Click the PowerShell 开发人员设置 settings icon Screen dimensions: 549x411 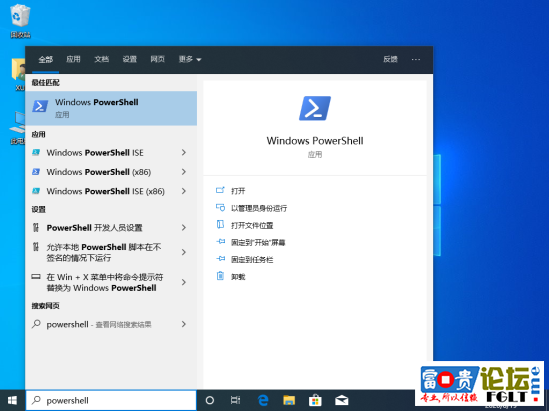click(36, 228)
